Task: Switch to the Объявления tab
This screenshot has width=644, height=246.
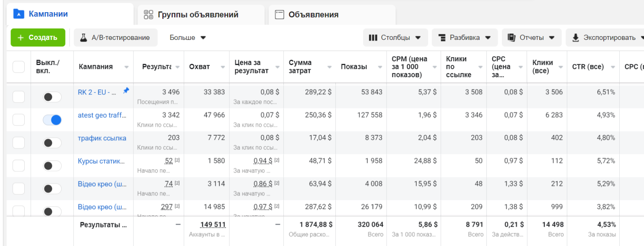Action: point(332,15)
